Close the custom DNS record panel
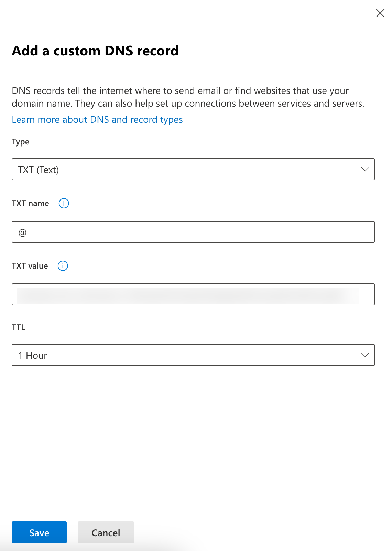Image resolution: width=392 pixels, height=551 pixels. point(380,13)
